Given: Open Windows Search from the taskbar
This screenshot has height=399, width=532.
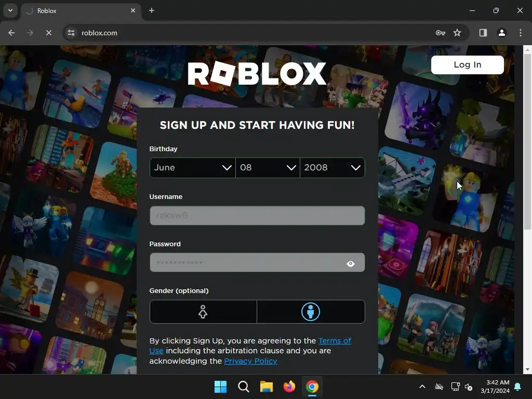Looking at the screenshot, I should [243, 387].
